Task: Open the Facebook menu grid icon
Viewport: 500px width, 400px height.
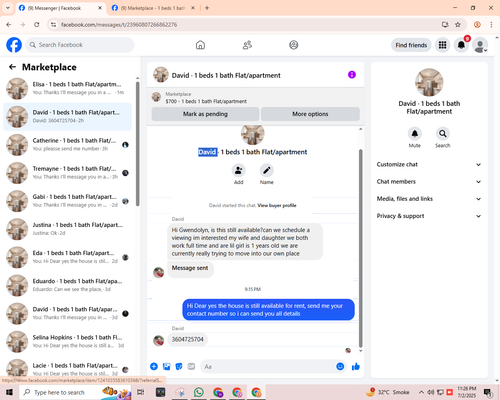Action: click(x=442, y=45)
